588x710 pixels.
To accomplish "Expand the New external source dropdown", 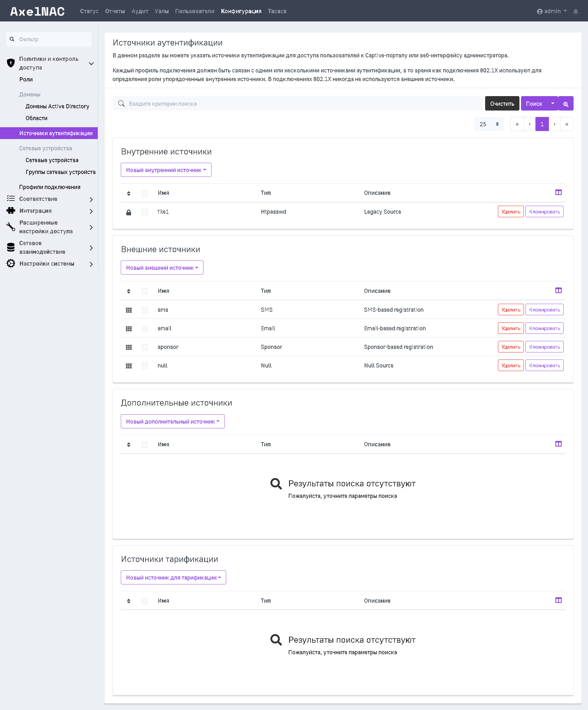I will (162, 268).
